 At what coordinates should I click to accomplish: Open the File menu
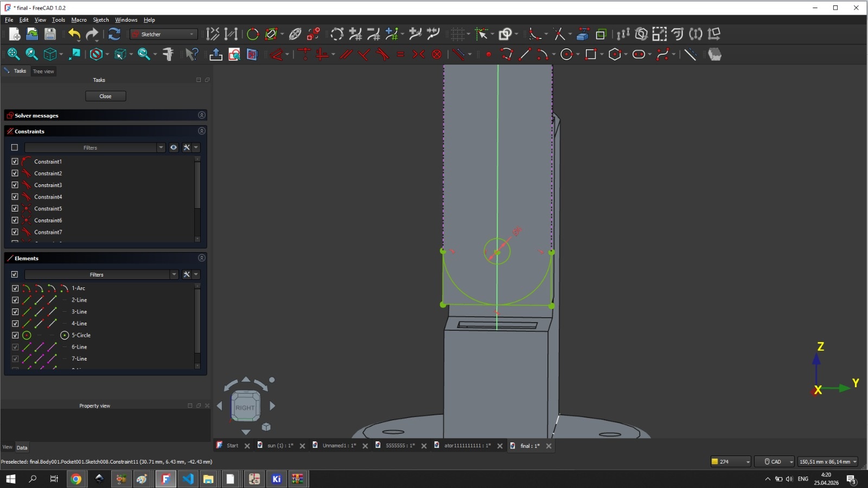9,20
